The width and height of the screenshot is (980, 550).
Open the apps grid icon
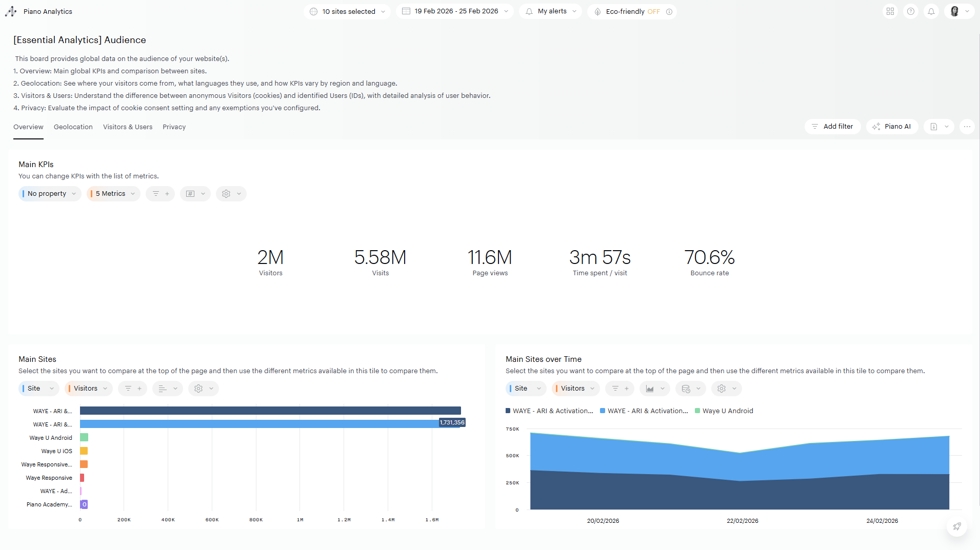(890, 11)
